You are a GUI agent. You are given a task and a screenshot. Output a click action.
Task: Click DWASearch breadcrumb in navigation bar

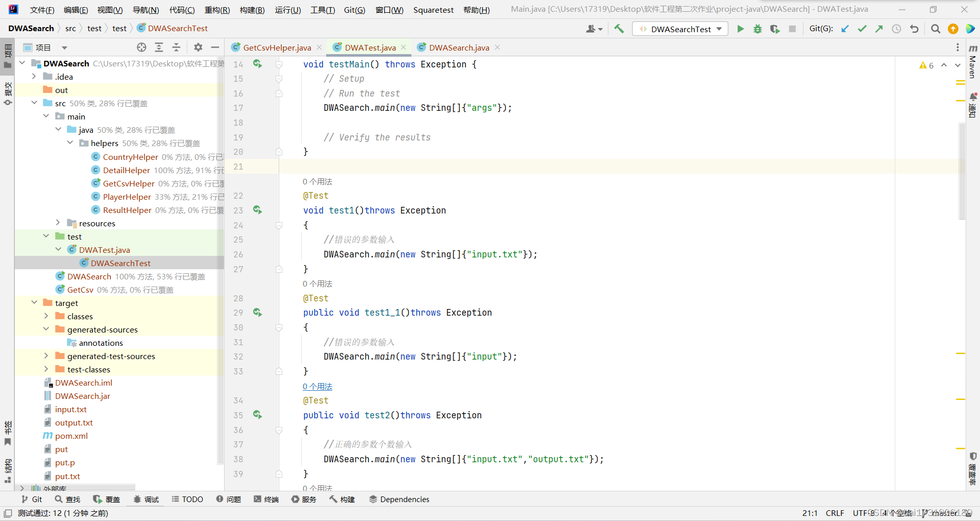pos(31,28)
